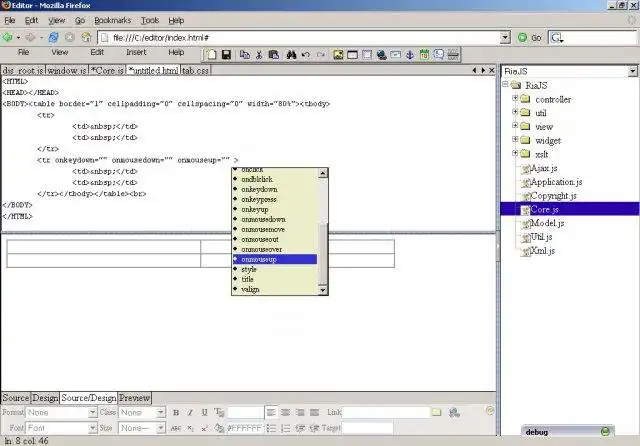Click the #FFFFFF color value field
Viewport: 640px width, 446px height.
coord(244,428)
